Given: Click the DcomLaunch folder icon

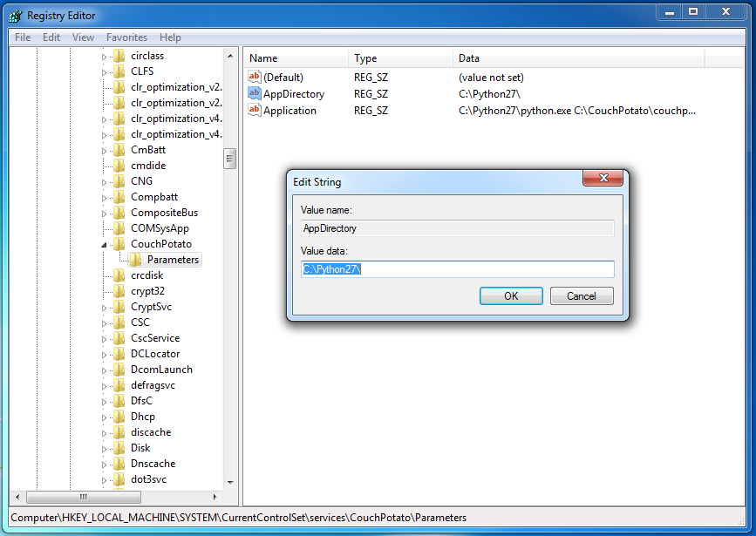Looking at the screenshot, I should [x=119, y=370].
